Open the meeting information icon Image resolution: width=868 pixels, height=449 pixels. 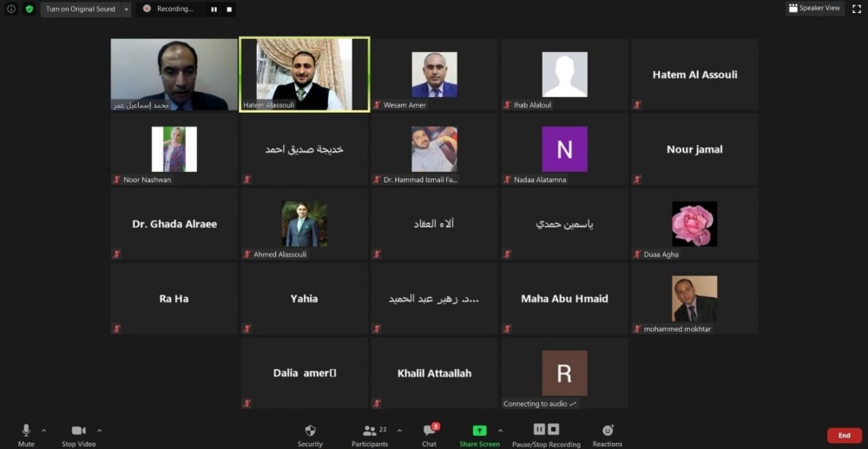tap(11, 9)
